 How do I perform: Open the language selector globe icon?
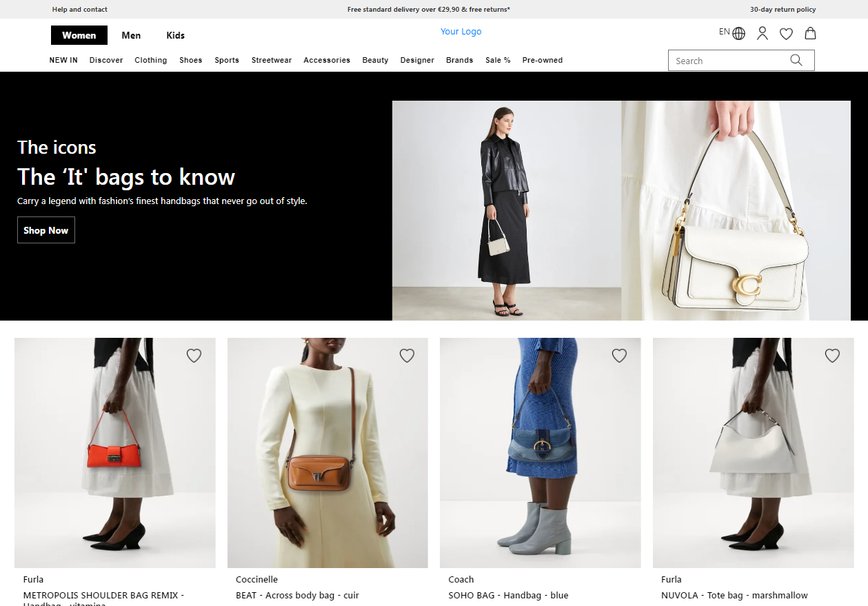click(x=738, y=33)
